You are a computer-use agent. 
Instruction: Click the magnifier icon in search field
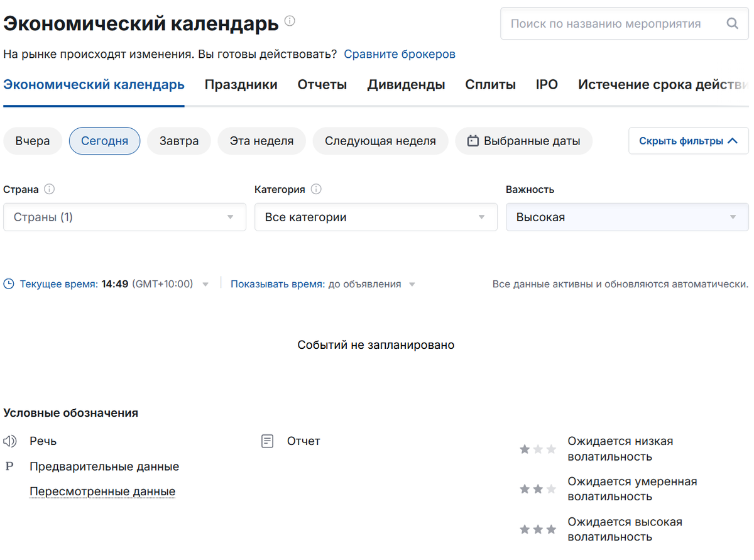point(732,23)
